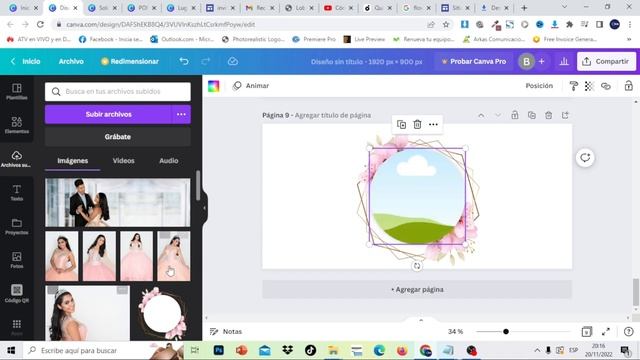
Task: Show more bookmarks chevron
Action: (629, 39)
